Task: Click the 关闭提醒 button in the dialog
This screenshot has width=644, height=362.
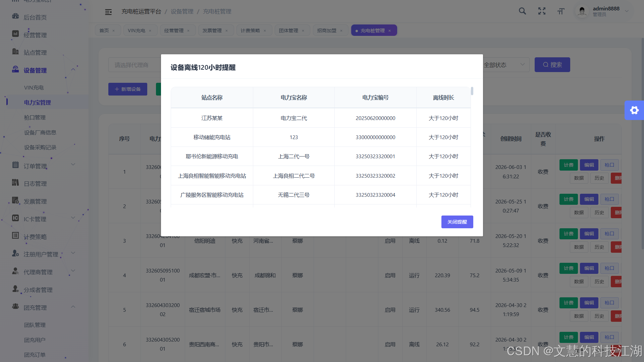Action: 457,222
